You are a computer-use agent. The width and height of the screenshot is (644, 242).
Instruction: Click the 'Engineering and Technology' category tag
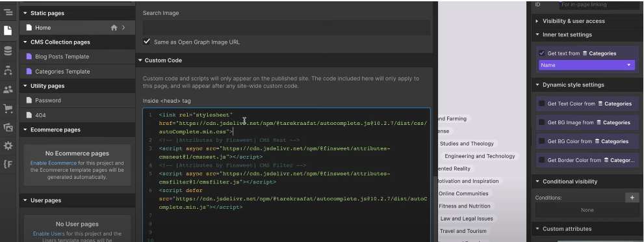(480, 156)
